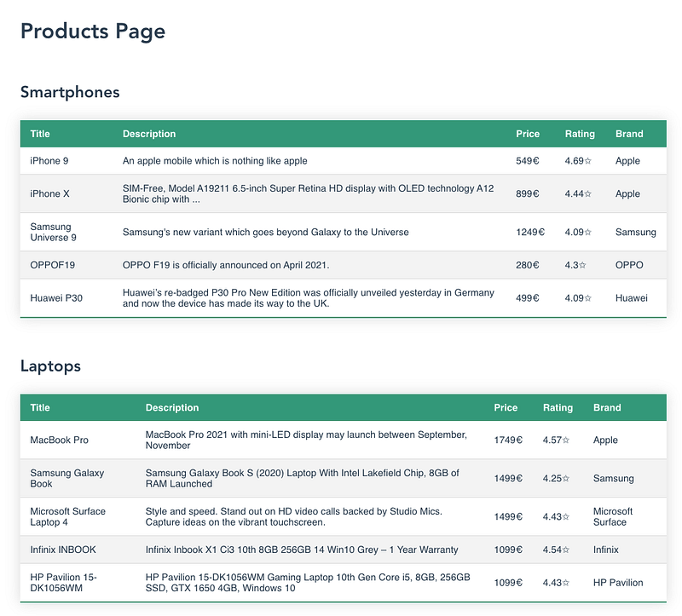Click Title header in Laptops table
The image size is (682, 616).
(x=40, y=408)
